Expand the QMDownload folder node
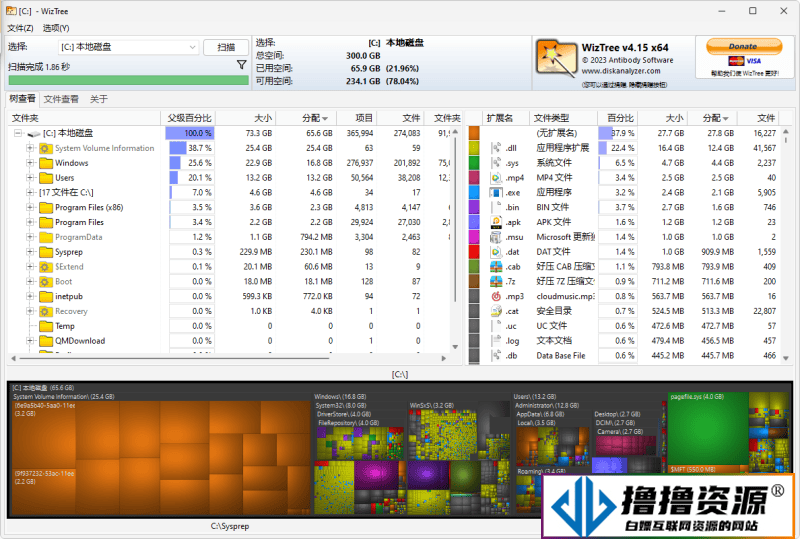The image size is (800, 539). point(30,340)
